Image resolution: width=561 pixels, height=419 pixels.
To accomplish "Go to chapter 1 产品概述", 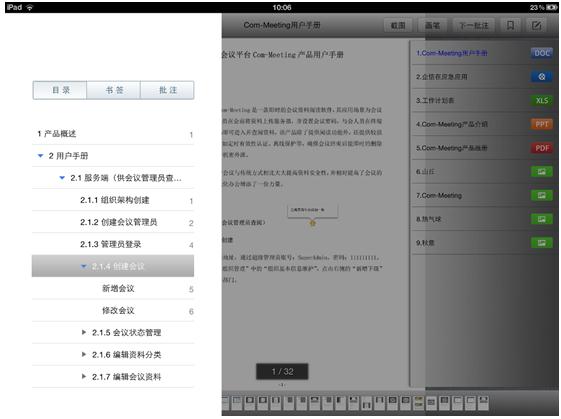I will 113,134.
